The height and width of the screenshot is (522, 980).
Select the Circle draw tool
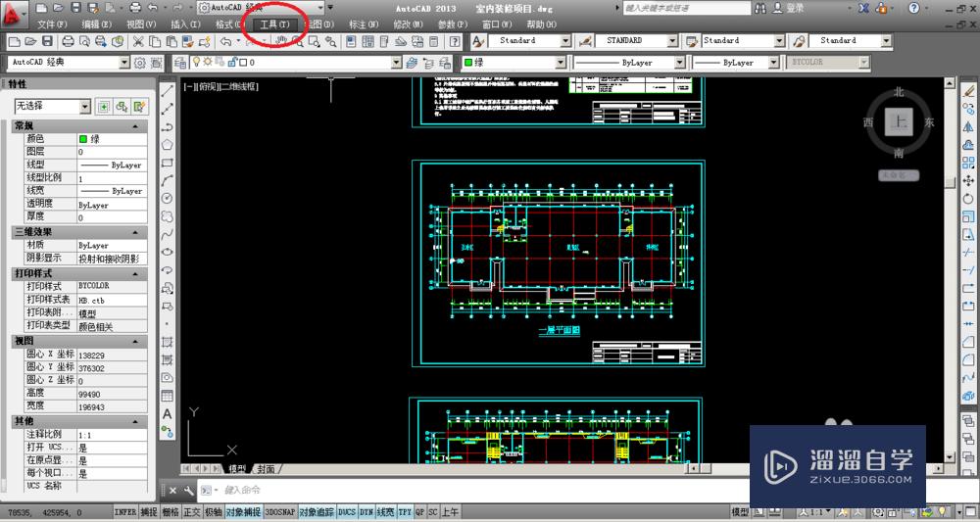[168, 198]
